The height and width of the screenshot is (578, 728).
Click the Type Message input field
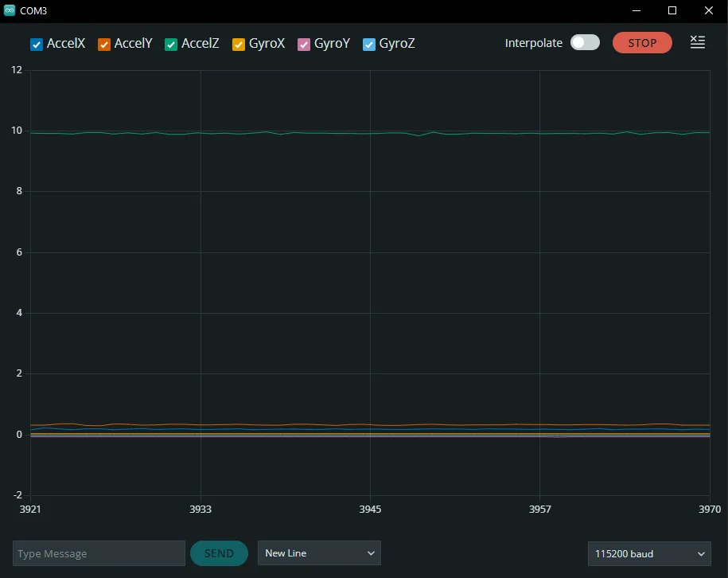(99, 553)
